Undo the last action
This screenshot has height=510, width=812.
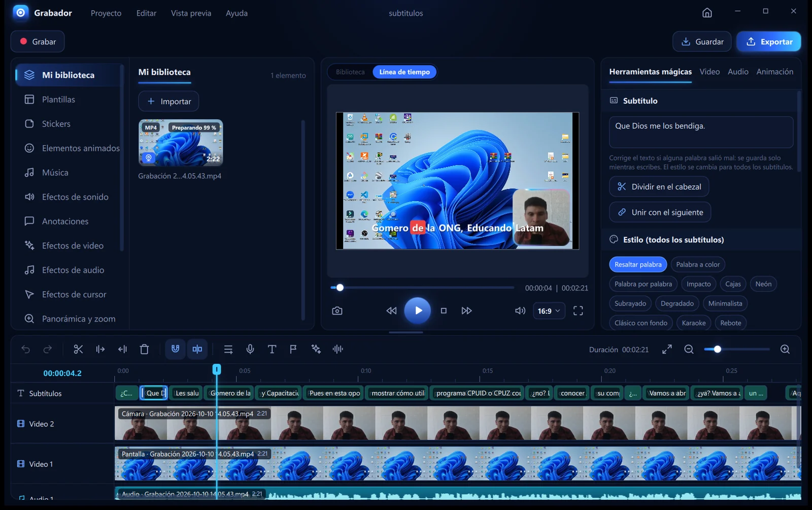click(x=26, y=349)
